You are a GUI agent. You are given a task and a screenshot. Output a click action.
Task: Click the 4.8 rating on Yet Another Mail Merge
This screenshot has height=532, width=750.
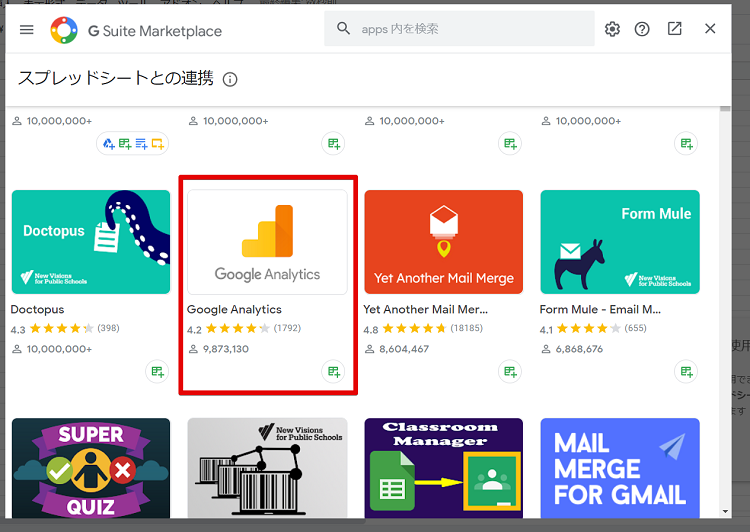coord(371,330)
